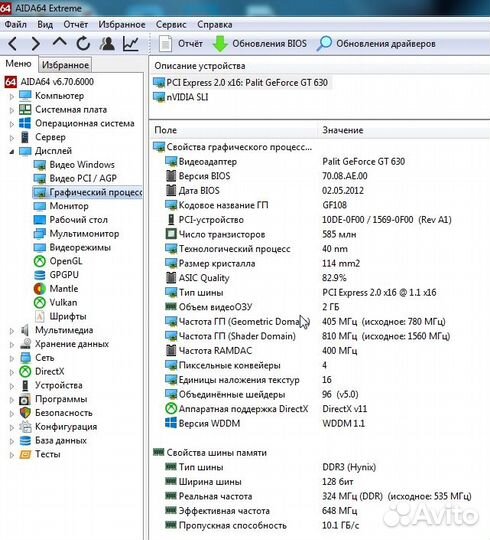This screenshot has height=540, width=490.
Task: Click the Устройства tree icon
Action: pos(25,385)
